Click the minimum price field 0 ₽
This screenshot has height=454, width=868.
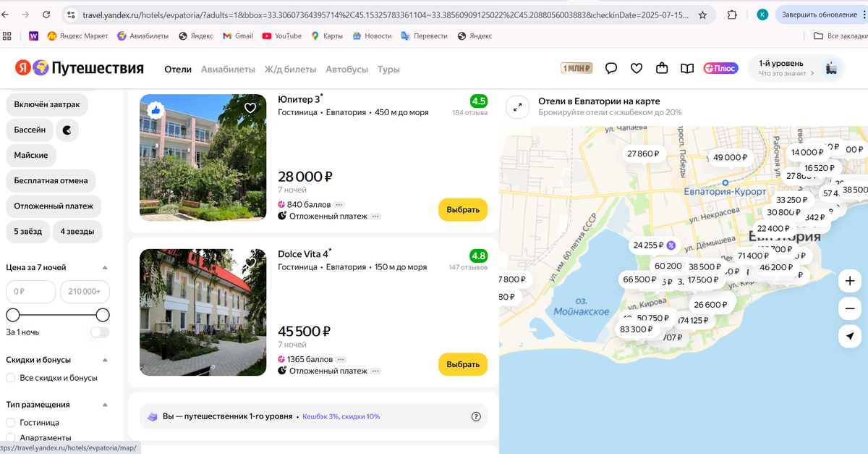(30, 292)
